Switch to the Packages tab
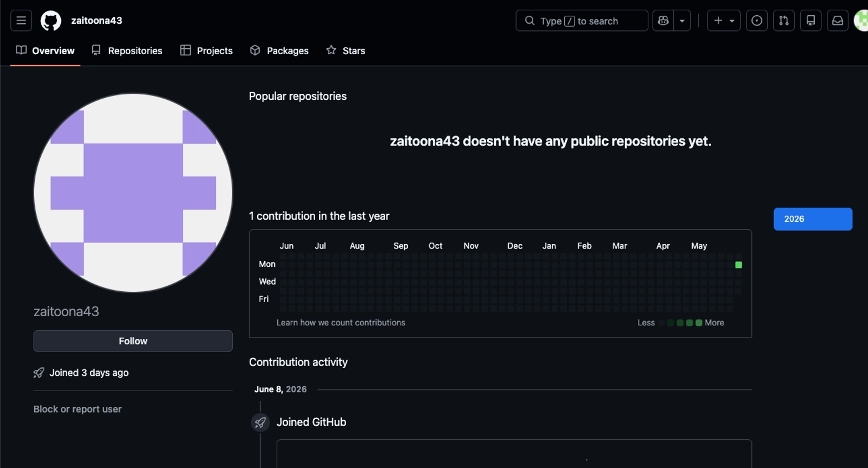 coord(279,50)
